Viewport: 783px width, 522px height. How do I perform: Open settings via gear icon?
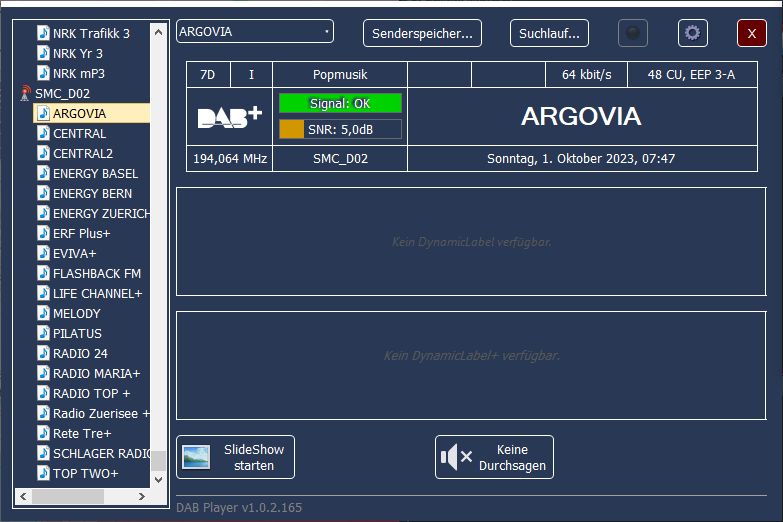coord(693,33)
